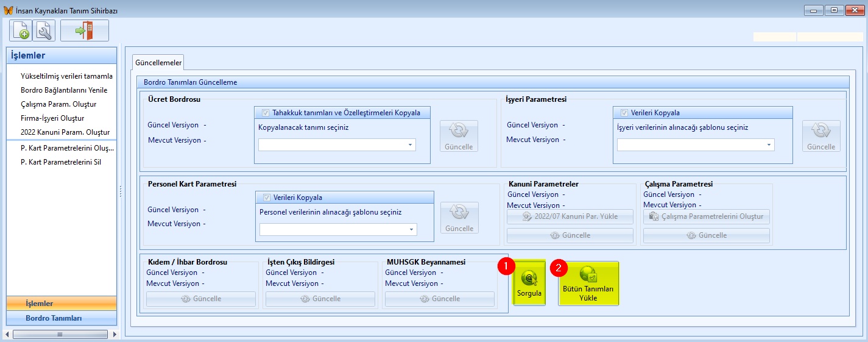Select Yükseltilmiş verileri tamamla
The height and width of the screenshot is (342, 868).
point(66,76)
